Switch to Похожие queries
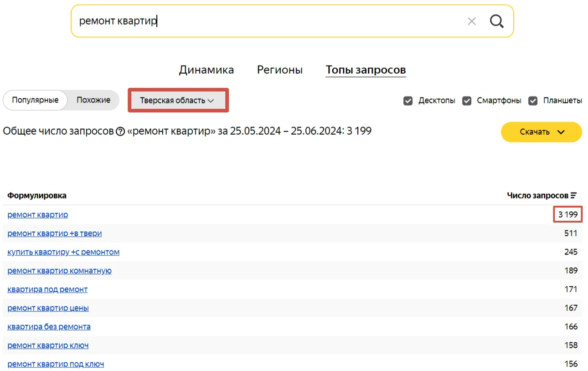 click(x=93, y=100)
